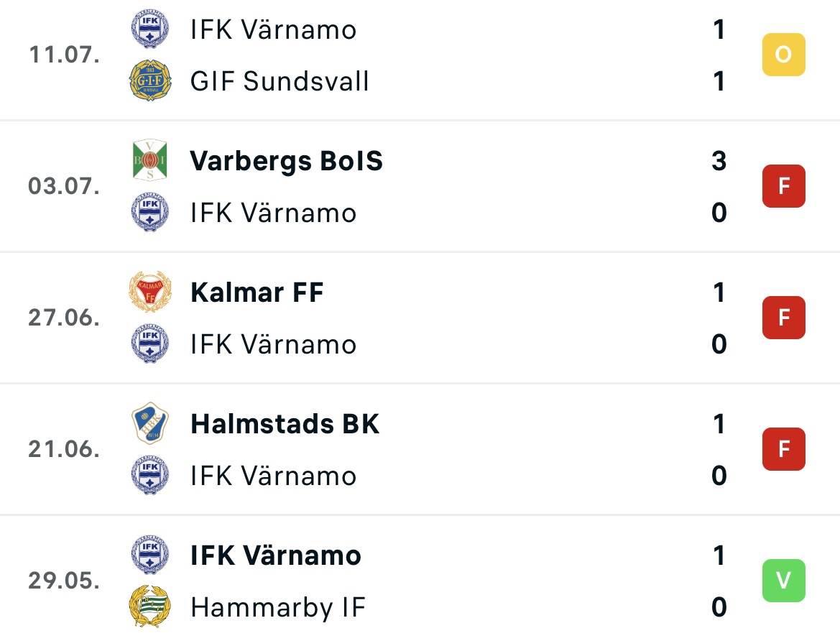Click the Halmstads BK club crest
The width and height of the screenshot is (840, 641).
point(150,423)
